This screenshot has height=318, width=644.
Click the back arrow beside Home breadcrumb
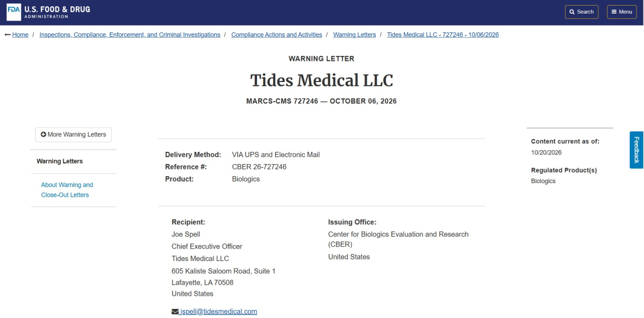(x=8, y=35)
